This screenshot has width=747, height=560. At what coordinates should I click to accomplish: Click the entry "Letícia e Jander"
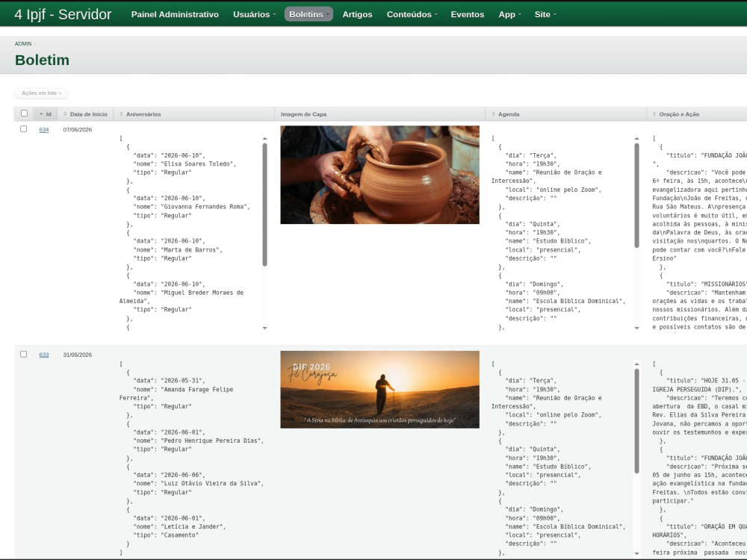(x=193, y=526)
